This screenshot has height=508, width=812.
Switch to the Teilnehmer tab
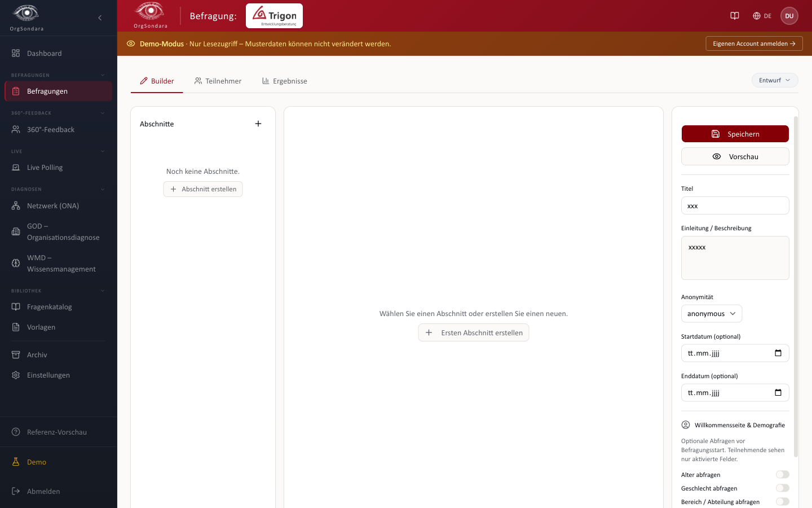218,81
